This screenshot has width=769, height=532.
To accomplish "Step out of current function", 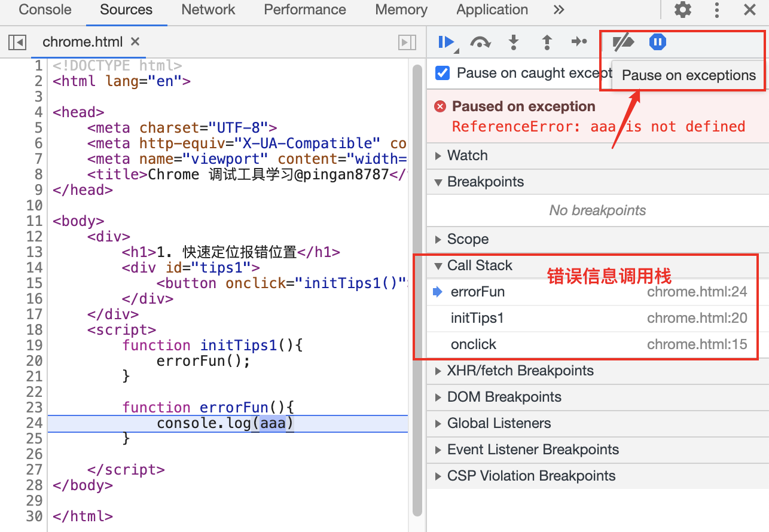I will tap(547, 42).
